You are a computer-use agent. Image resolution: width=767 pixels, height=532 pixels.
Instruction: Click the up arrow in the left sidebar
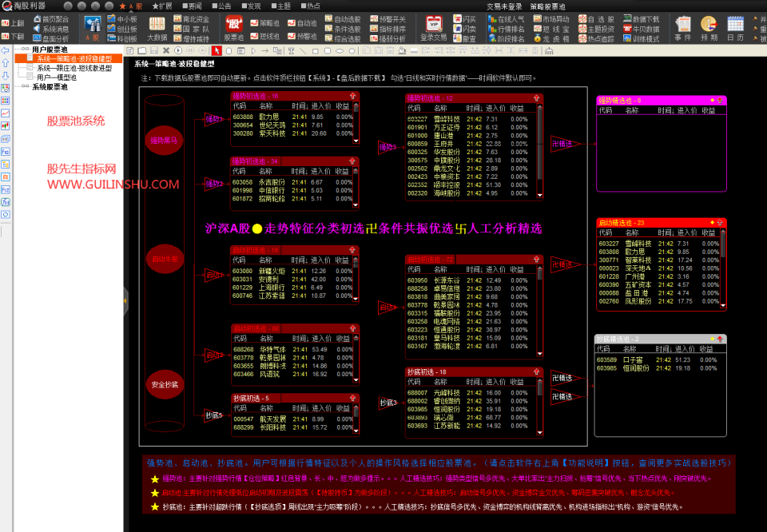tap(6, 63)
